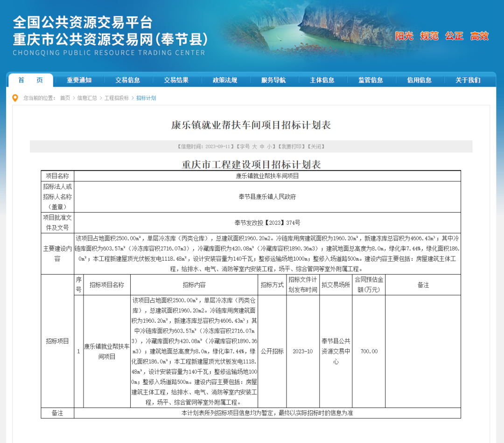Click the 招标法人或招标人名称 label
The height and width of the screenshot is (443, 504).
(57, 197)
